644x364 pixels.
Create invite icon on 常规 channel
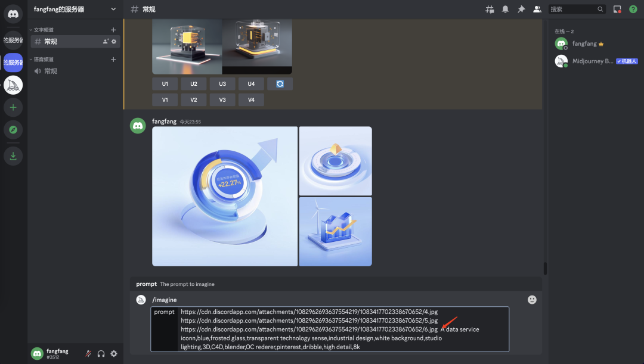106,42
